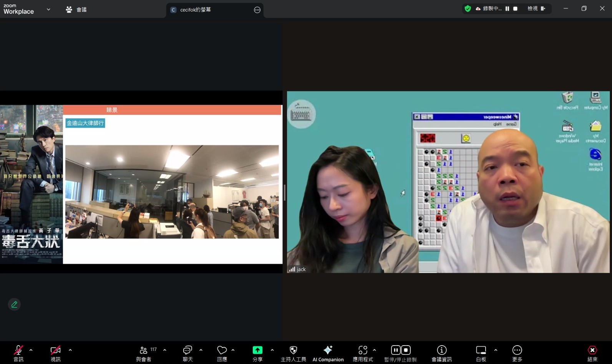Unmute the microphone audio button

[x=18, y=352]
